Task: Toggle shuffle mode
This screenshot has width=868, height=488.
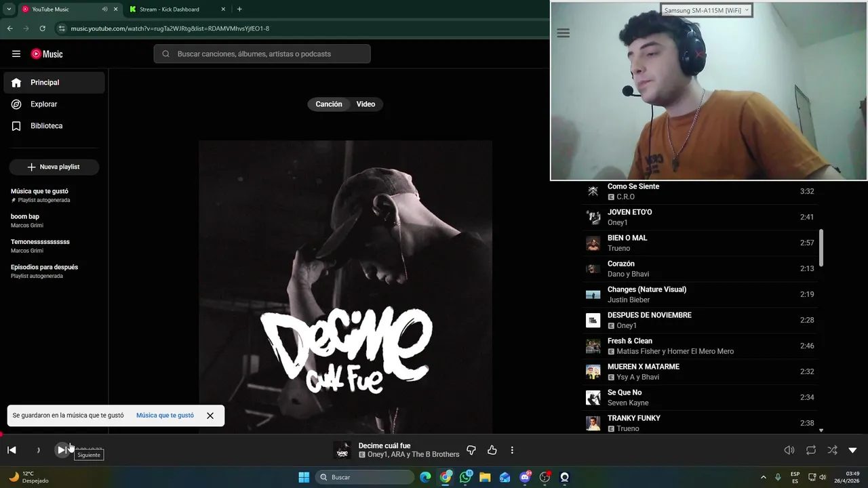Action: coord(832,450)
